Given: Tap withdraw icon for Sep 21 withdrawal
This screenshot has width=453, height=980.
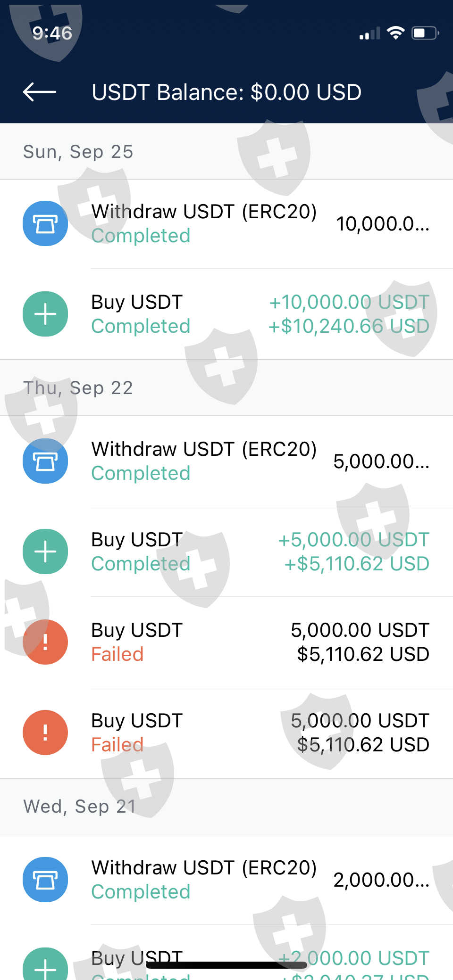Looking at the screenshot, I should coord(45,880).
